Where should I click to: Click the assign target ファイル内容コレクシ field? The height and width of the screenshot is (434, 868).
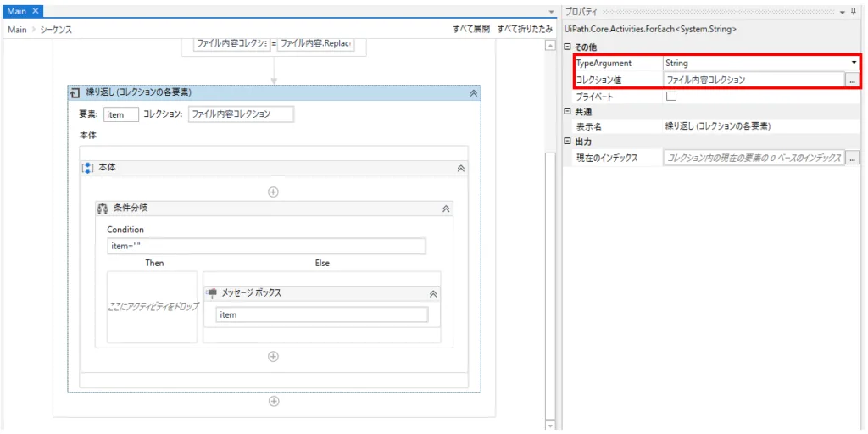tap(232, 44)
